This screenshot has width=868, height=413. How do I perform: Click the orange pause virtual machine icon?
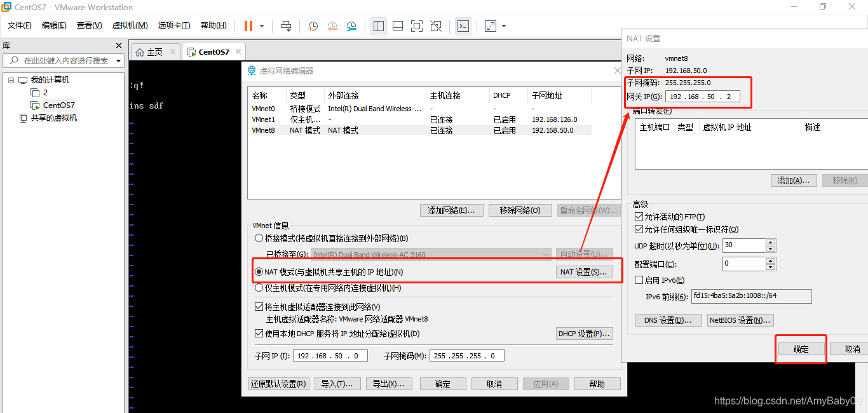pos(248,26)
